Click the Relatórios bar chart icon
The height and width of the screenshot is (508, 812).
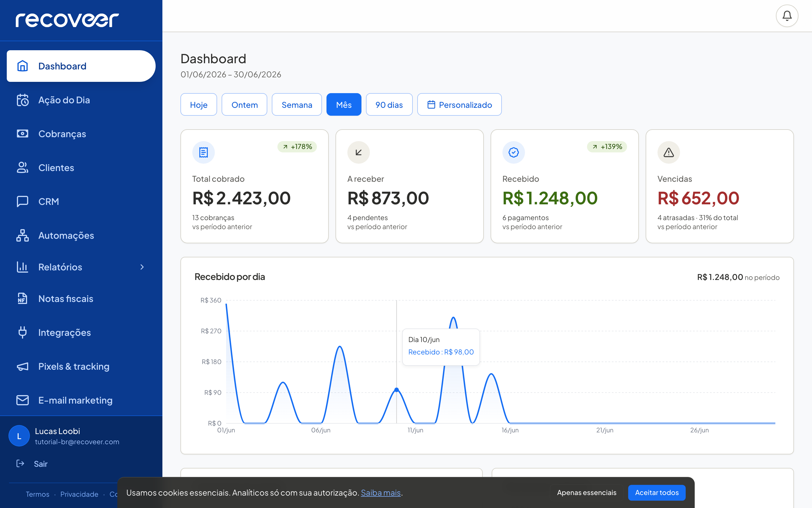(x=23, y=267)
